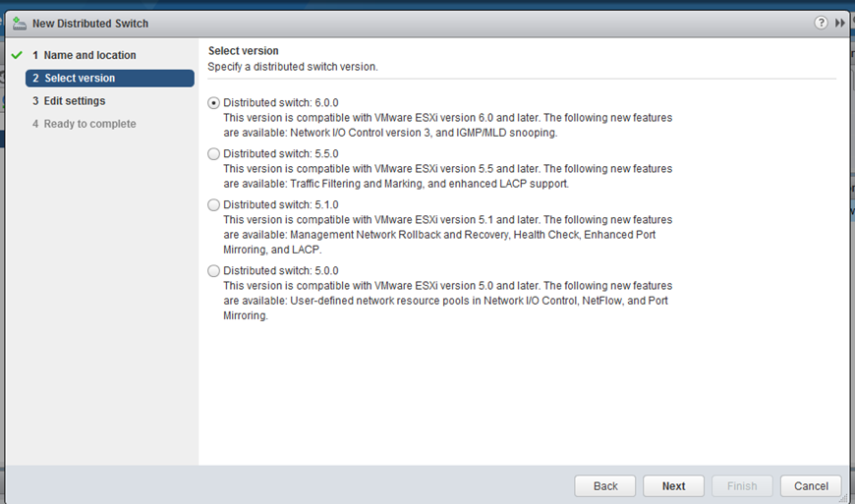Click the 'New Distributed Switch' title text
855x504 pixels.
coord(90,24)
